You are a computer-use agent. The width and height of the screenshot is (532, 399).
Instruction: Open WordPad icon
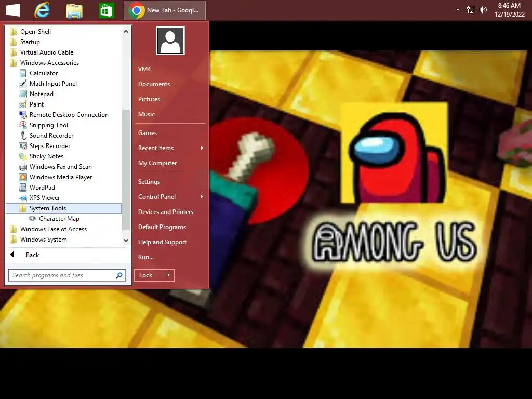click(23, 188)
